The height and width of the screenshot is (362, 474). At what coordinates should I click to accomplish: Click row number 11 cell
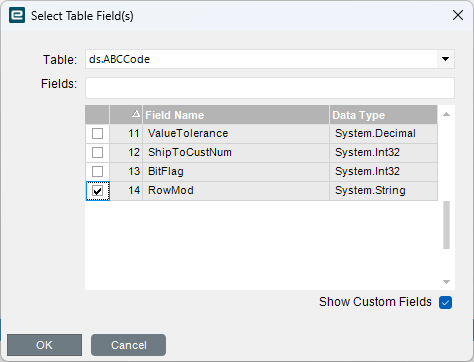[x=126, y=134]
